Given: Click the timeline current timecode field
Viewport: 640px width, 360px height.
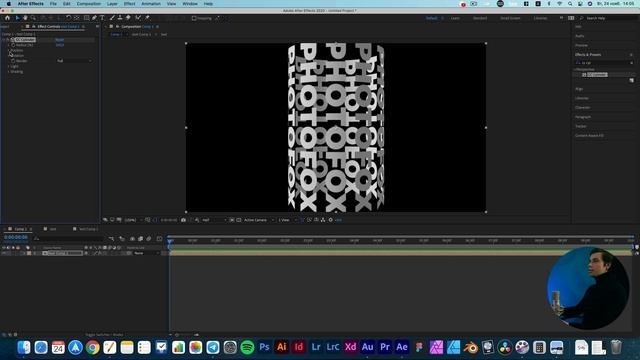Looking at the screenshot, I should click(16, 237).
